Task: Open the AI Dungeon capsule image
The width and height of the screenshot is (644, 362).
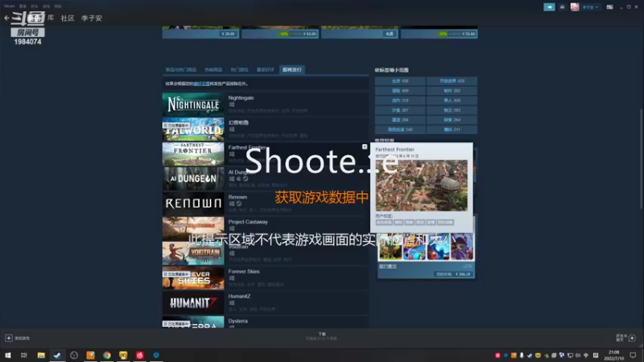Action: [193, 179]
